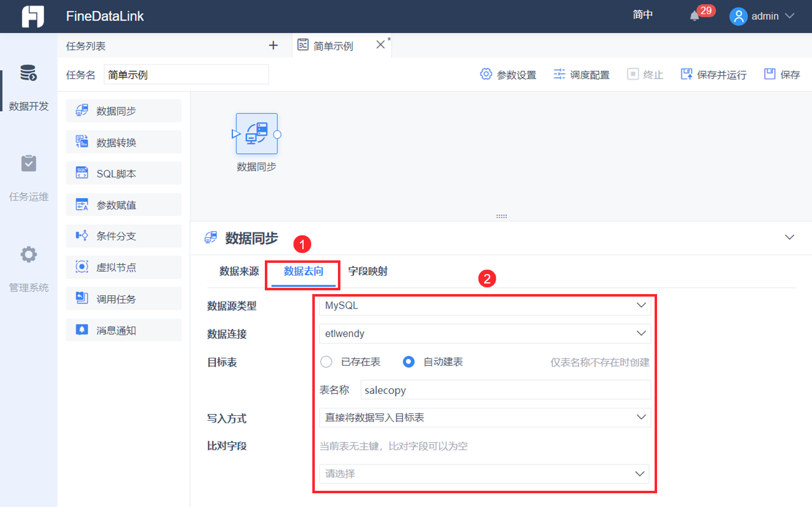The image size is (812, 507).
Task: Select the 条件分支 component
Action: (124, 236)
